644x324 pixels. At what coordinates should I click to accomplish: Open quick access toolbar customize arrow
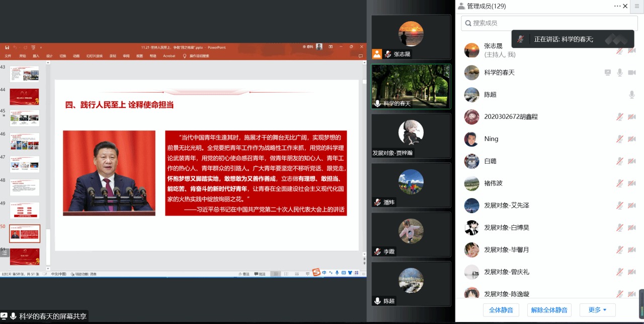41,47
